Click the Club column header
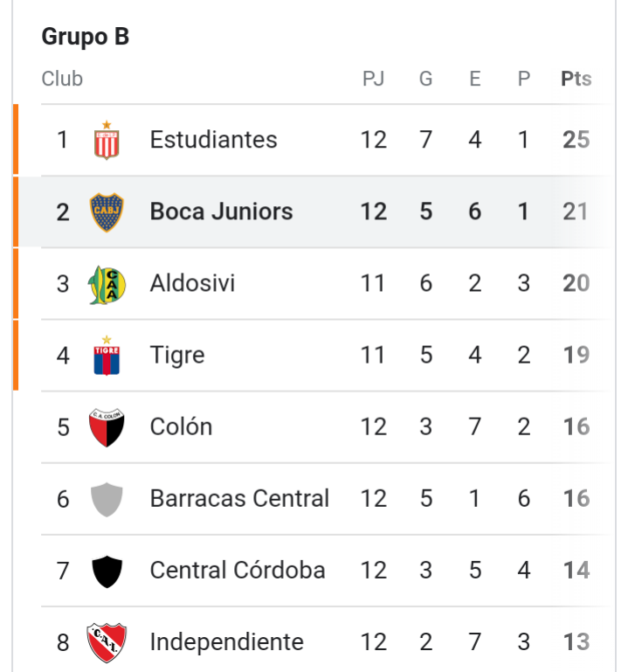628x672 pixels. [x=62, y=79]
